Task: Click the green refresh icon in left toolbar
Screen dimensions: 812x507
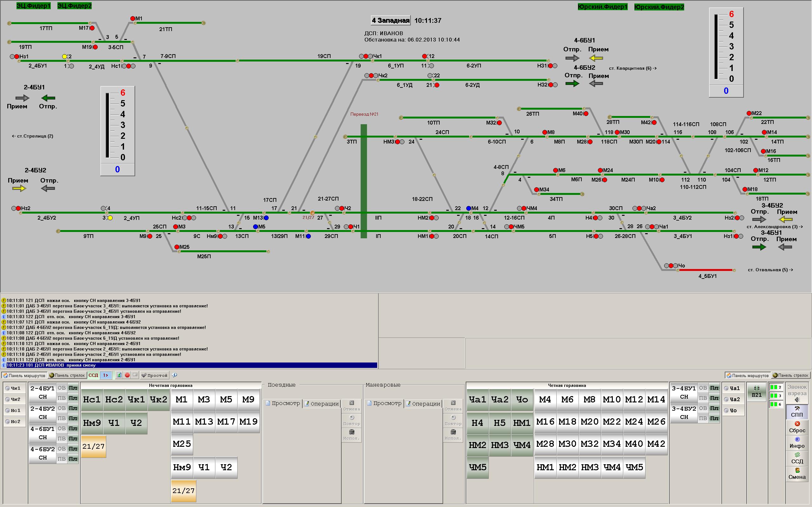Action: click(119, 375)
